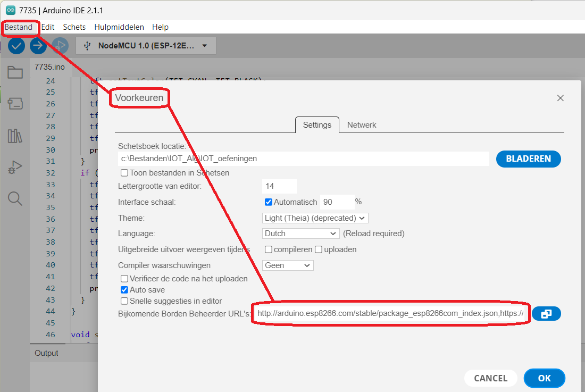Screen dimensions: 585x392
Task: Open the Library Manager sidebar icon
Action: [x=15, y=136]
